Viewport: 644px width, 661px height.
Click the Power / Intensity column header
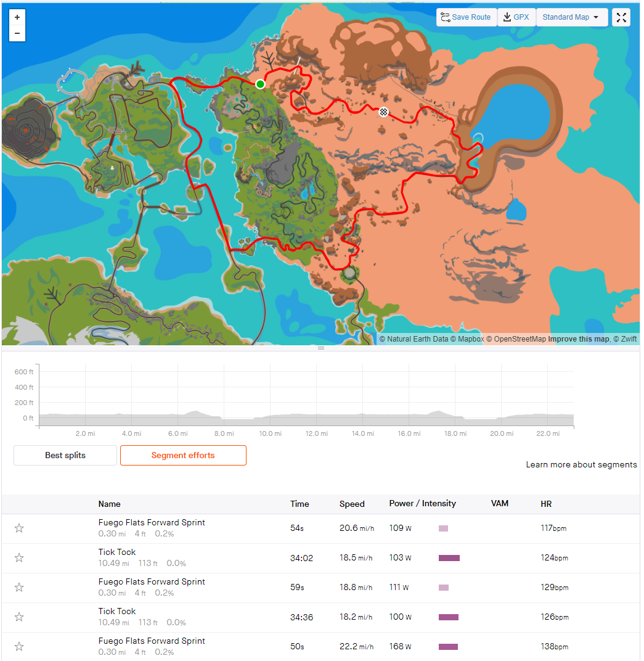tap(423, 503)
